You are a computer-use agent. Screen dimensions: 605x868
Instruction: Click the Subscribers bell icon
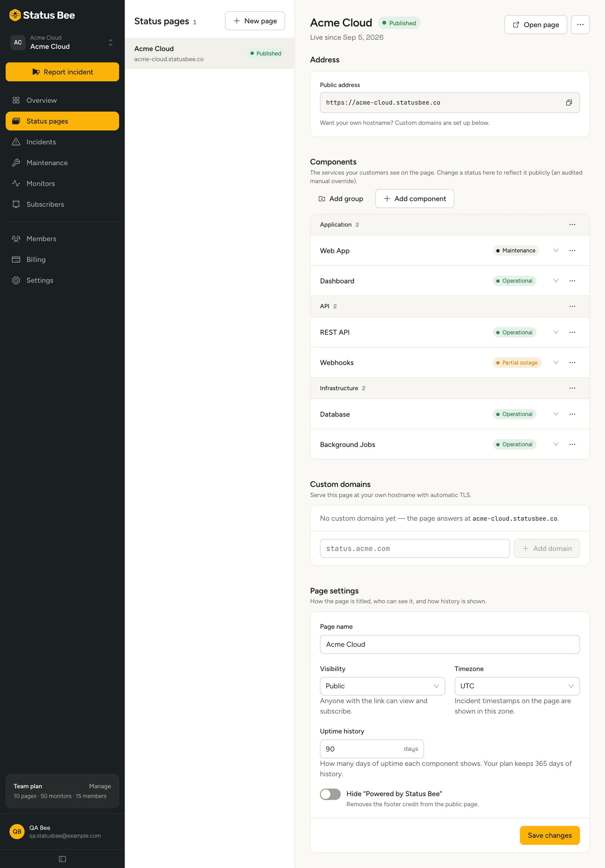click(x=16, y=204)
